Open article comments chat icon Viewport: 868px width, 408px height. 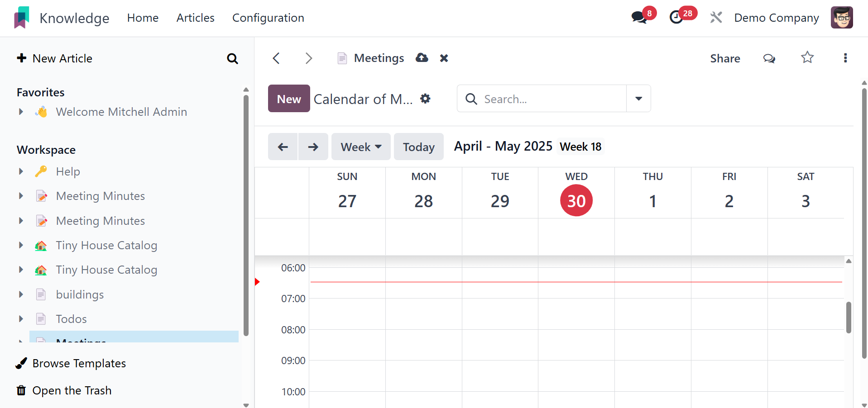point(769,58)
